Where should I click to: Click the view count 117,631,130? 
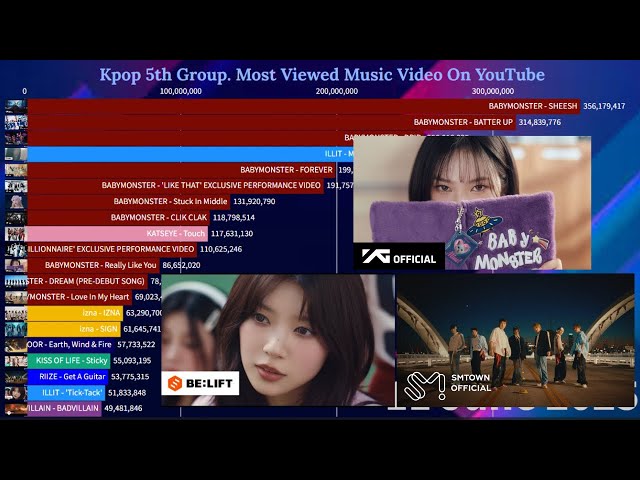tap(232, 233)
